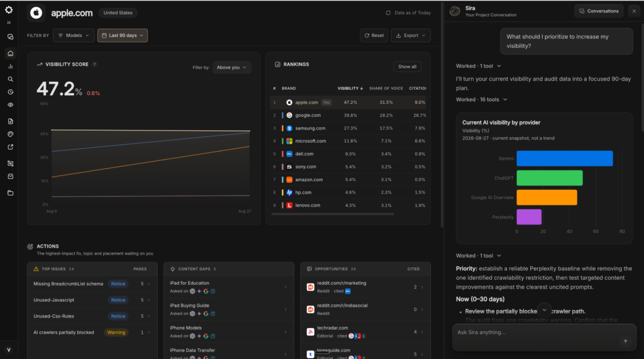Click the V user avatar in the sidebar
Image resolution: width=644 pixels, height=359 pixels.
[x=9, y=350]
